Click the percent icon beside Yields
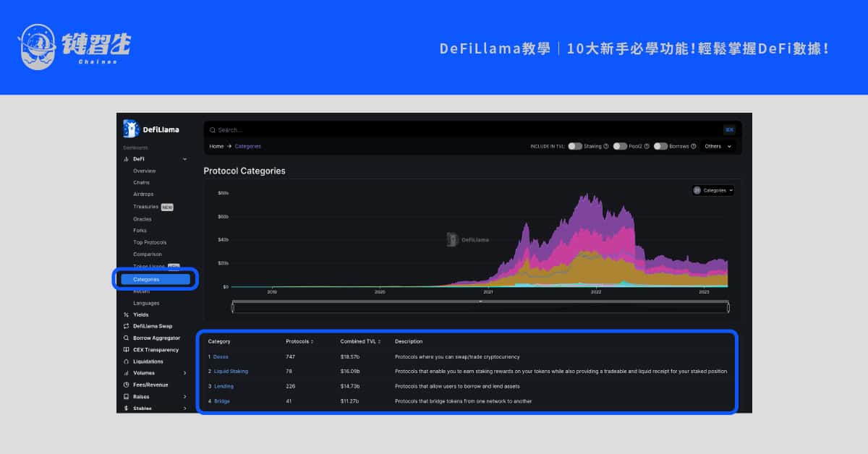Image resolution: width=868 pixels, height=454 pixels. [126, 314]
